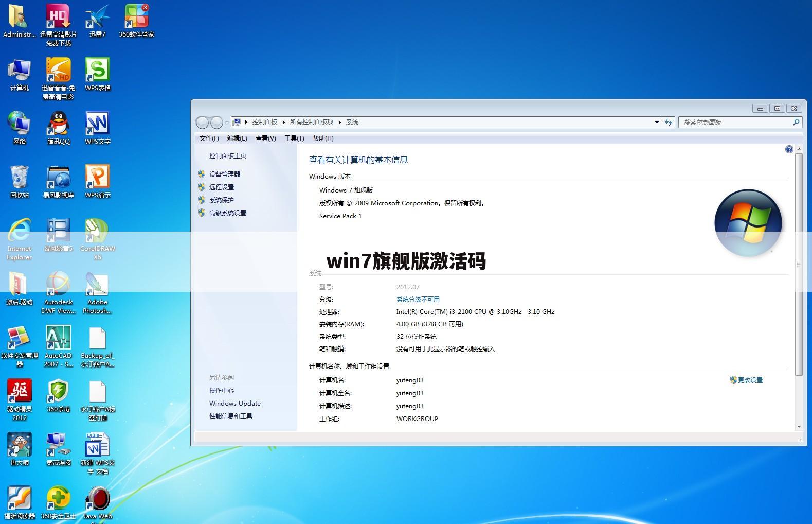The image size is (812, 524).
Task: Go back with the Back arrow button
Action: coord(203,122)
